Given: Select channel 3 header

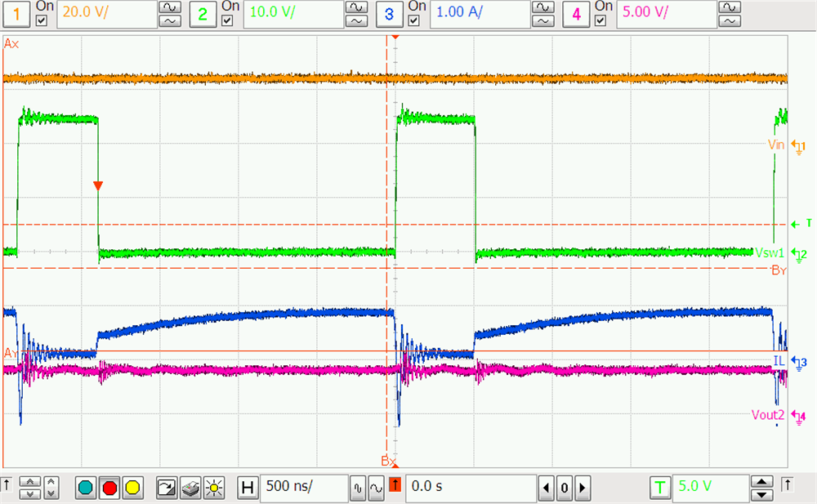Looking at the screenshot, I should [390, 13].
